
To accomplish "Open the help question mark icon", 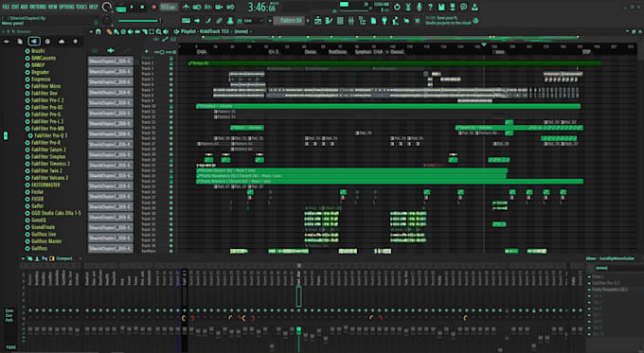I will click(430, 7).
